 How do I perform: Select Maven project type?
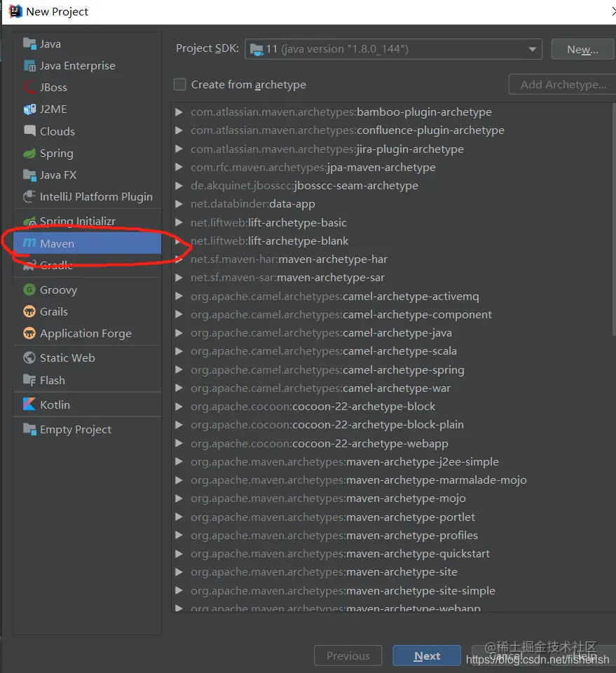tap(88, 243)
